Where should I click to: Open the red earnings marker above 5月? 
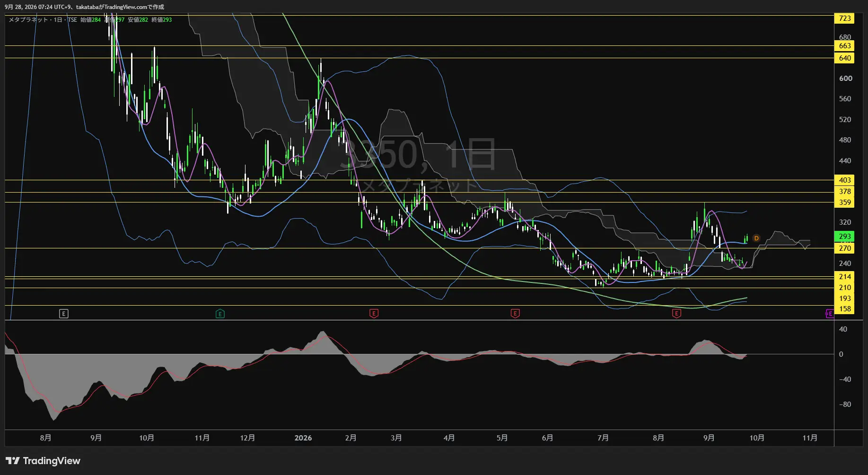[x=515, y=313]
